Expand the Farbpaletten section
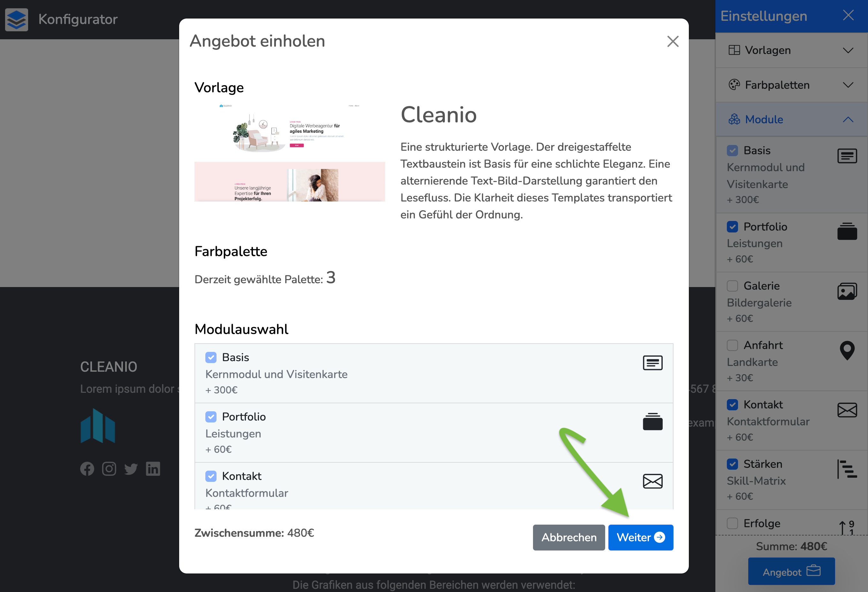 848,85
